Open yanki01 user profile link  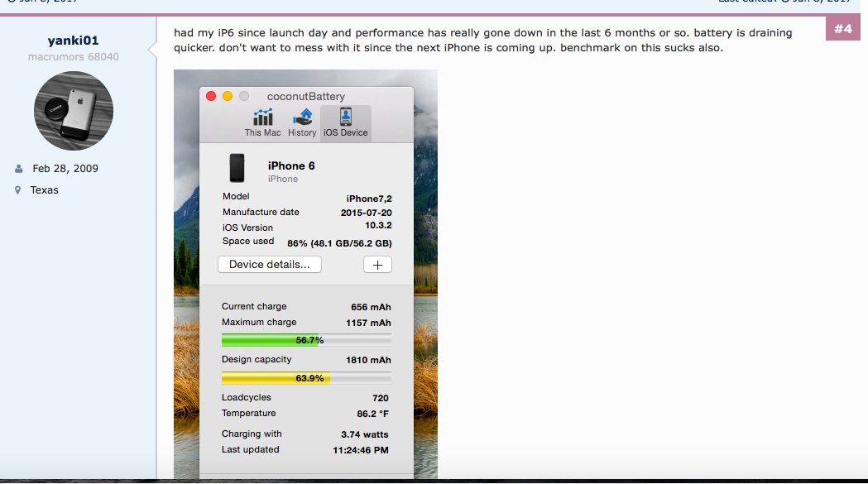(73, 41)
